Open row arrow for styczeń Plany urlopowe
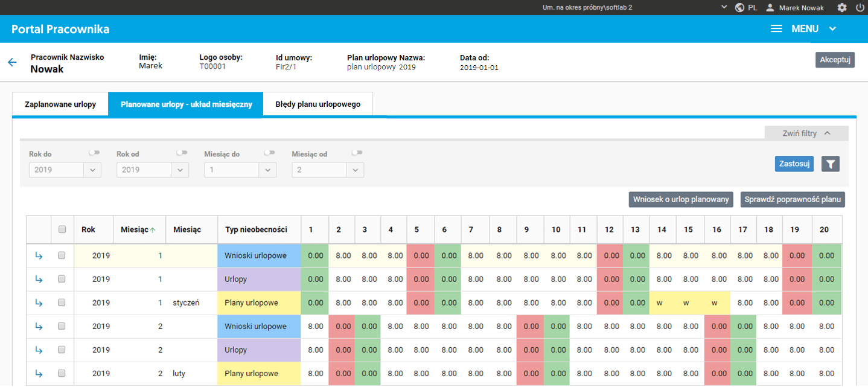868x387 pixels. pyautogui.click(x=39, y=302)
